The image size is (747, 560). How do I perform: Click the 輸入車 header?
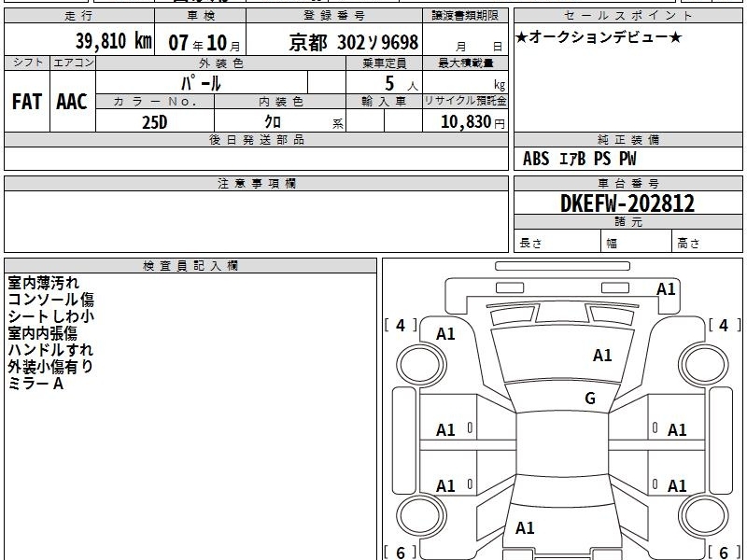pyautogui.click(x=384, y=102)
